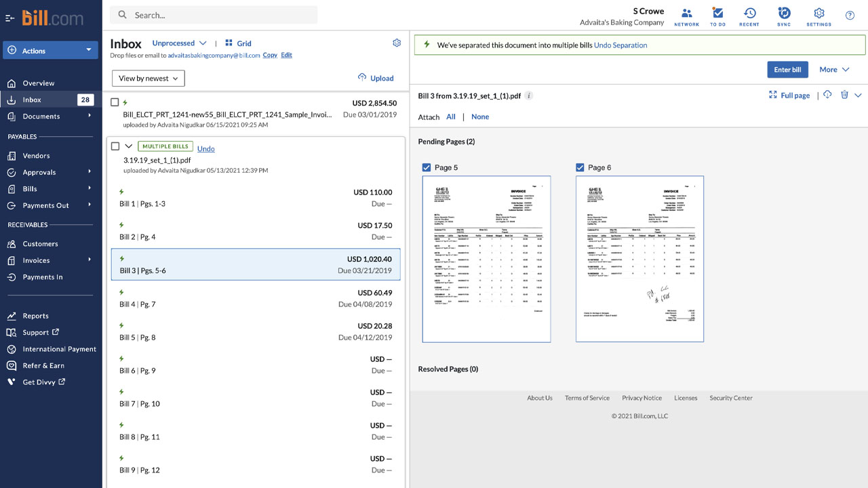
Task: Select Bill 1 | Pgs. 1-3 row
Action: point(256,198)
